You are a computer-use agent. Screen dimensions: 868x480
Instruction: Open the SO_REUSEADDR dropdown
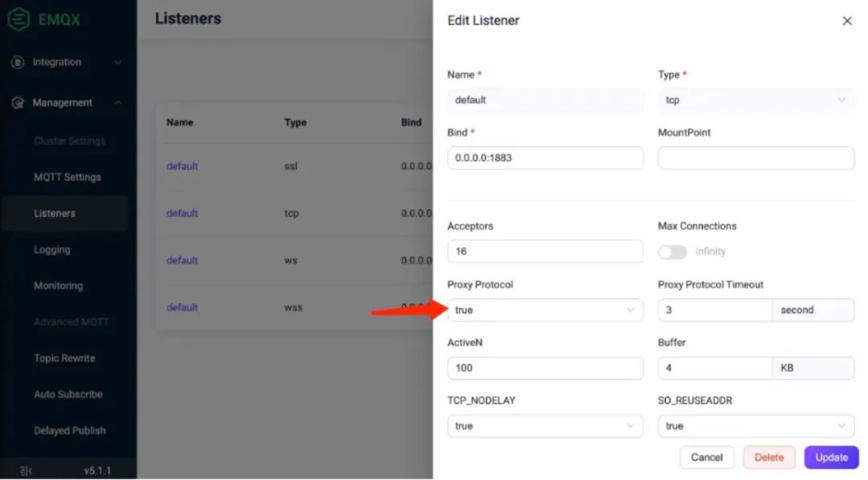click(755, 426)
